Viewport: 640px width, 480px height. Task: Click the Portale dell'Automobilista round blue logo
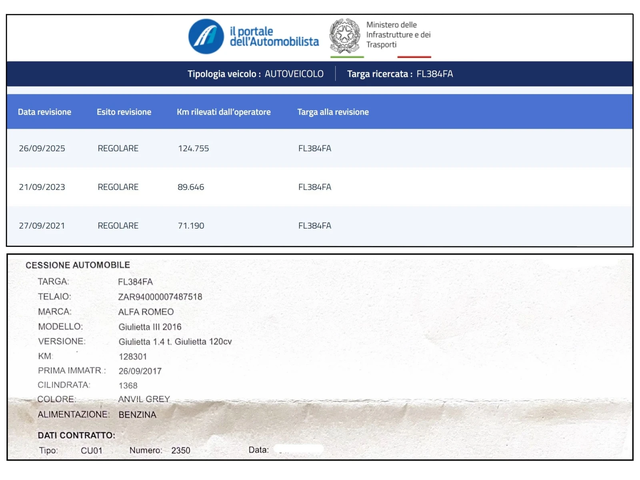[206, 36]
